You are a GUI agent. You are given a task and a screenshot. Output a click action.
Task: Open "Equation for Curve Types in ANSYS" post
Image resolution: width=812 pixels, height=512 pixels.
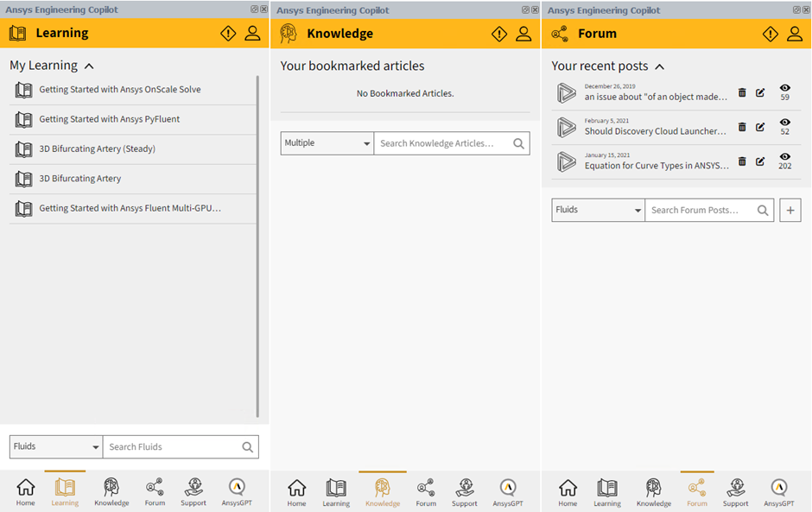(657, 166)
